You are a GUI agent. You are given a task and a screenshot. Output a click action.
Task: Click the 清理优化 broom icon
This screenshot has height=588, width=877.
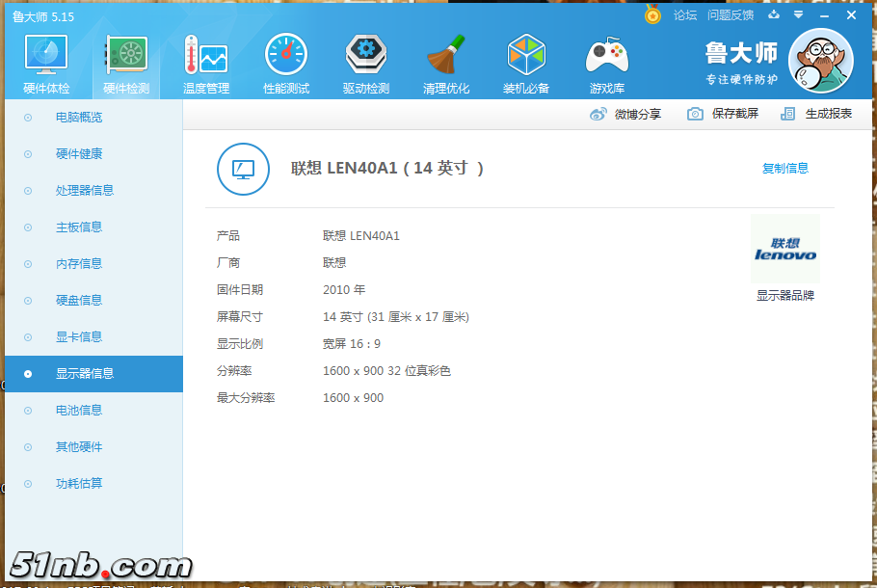(x=446, y=64)
